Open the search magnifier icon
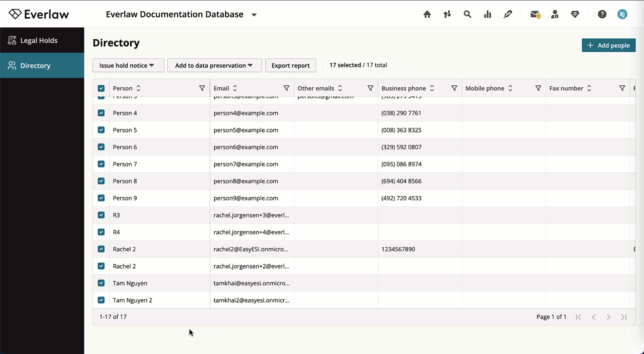The height and width of the screenshot is (354, 644). [467, 14]
